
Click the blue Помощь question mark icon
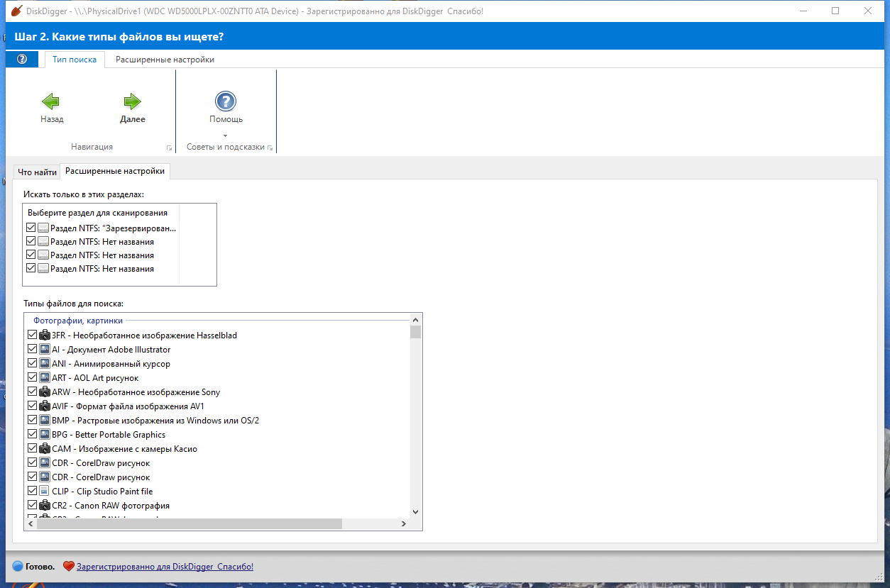point(226,101)
